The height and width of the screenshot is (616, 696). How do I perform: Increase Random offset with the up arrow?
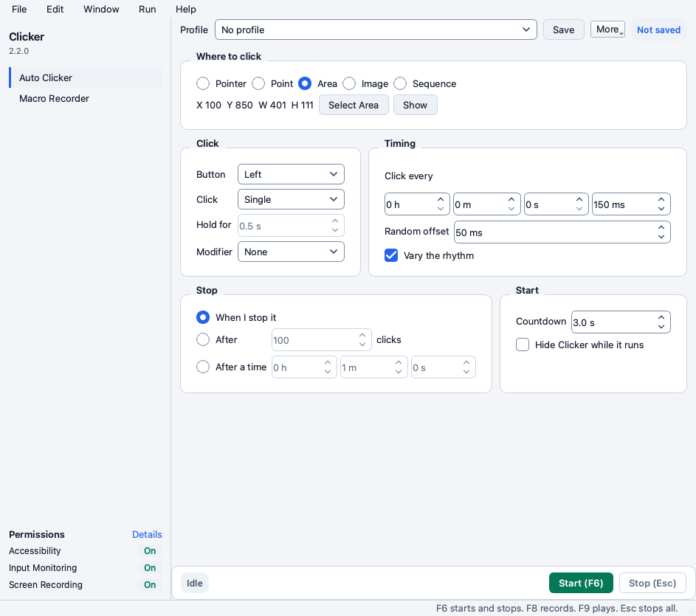[661, 228]
